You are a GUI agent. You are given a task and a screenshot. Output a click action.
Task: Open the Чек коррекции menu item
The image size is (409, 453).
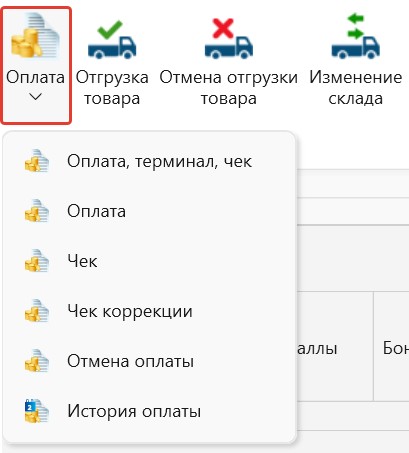(x=149, y=311)
